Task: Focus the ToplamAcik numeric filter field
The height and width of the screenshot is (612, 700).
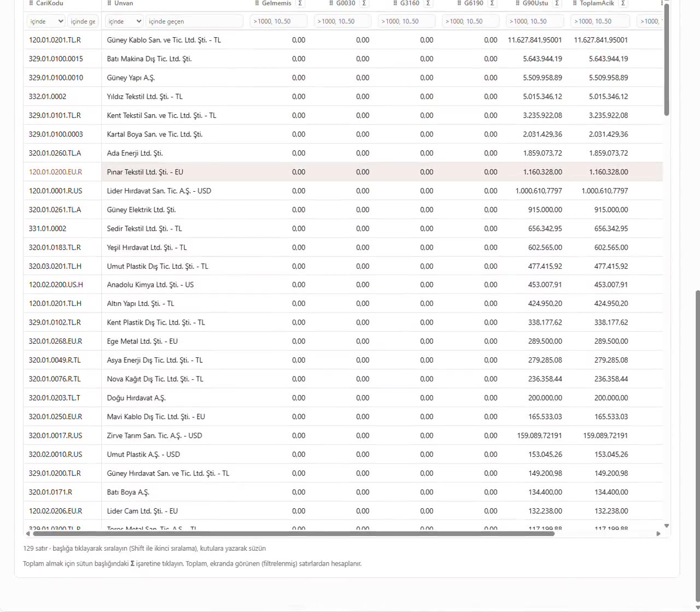Action: coord(600,21)
